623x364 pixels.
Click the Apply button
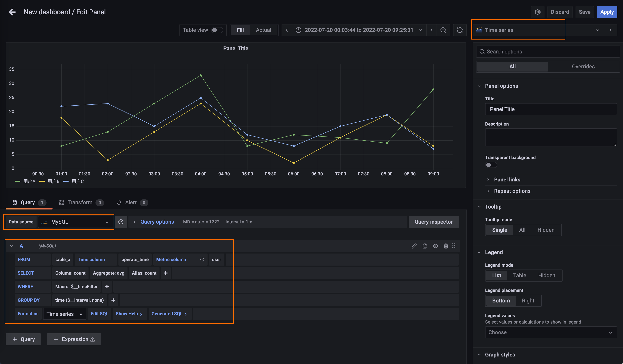coord(607,12)
